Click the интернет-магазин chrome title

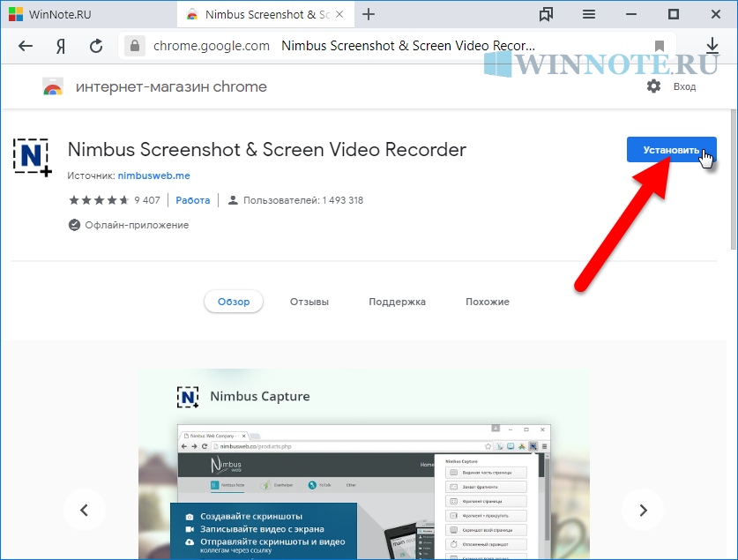171,86
